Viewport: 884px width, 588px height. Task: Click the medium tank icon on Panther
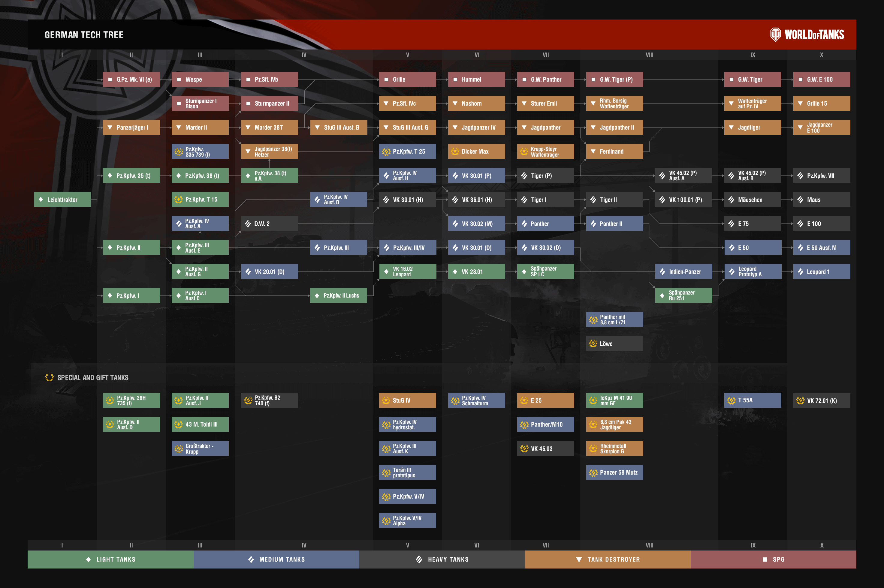coord(524,223)
